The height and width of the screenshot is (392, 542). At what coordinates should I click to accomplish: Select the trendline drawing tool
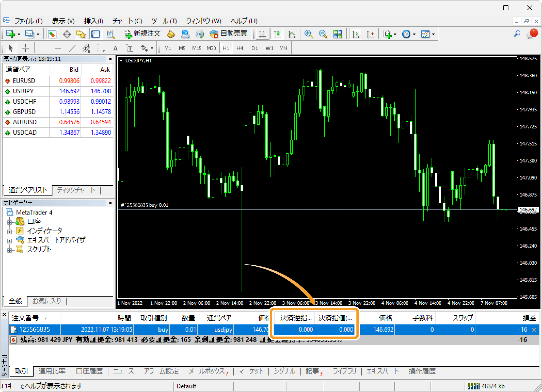[73, 48]
